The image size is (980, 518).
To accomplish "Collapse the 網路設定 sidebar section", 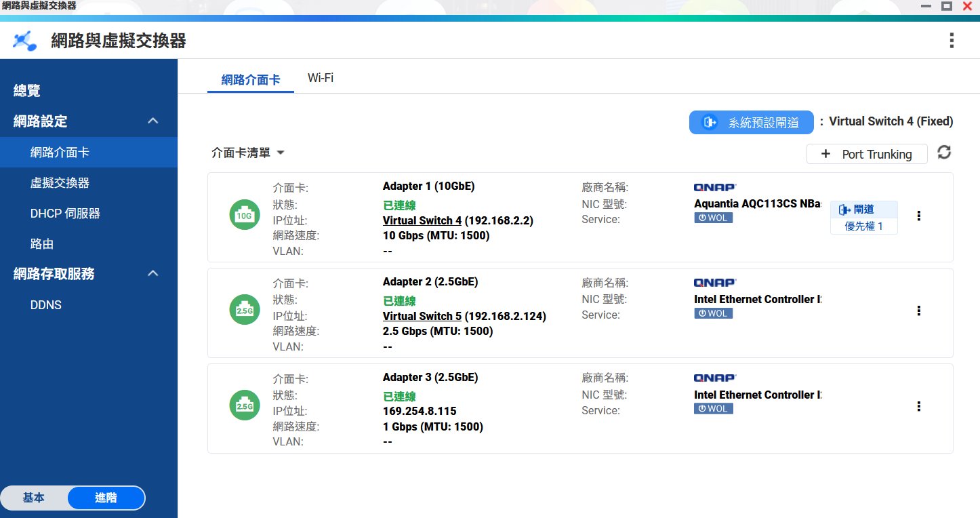I will (x=153, y=121).
